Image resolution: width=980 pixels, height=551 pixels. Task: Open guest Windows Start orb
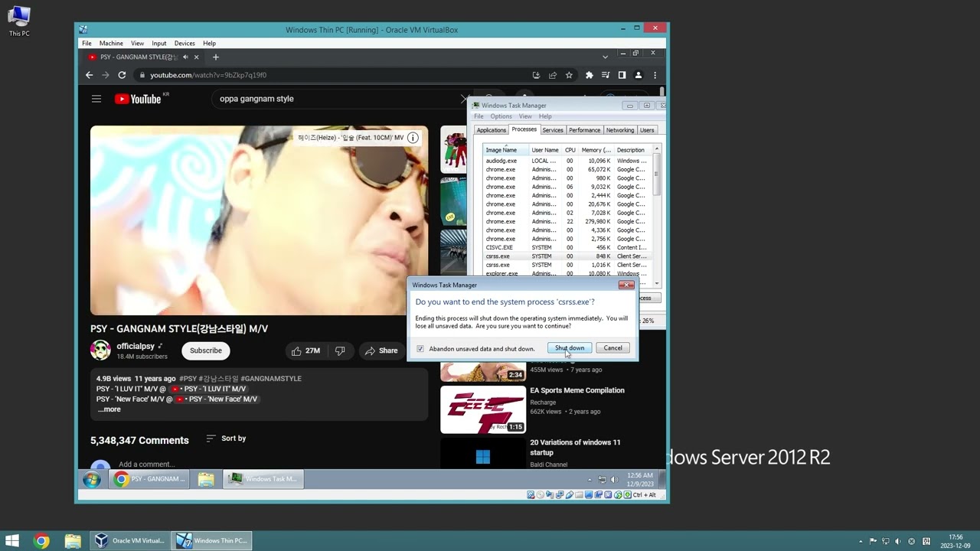click(x=92, y=480)
